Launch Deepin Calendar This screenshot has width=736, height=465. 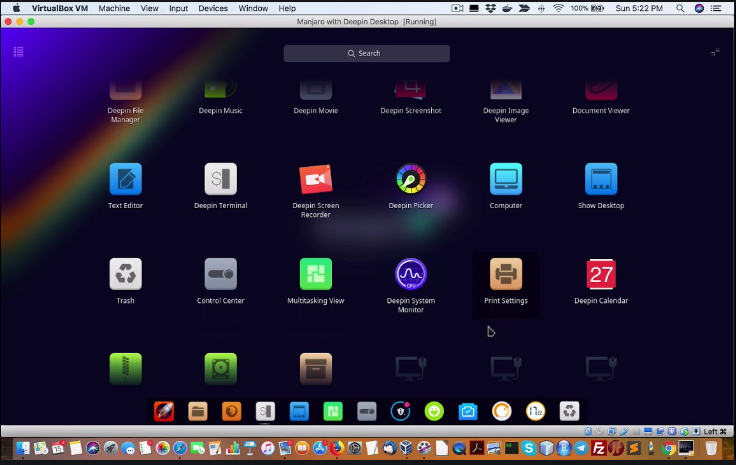(601, 274)
